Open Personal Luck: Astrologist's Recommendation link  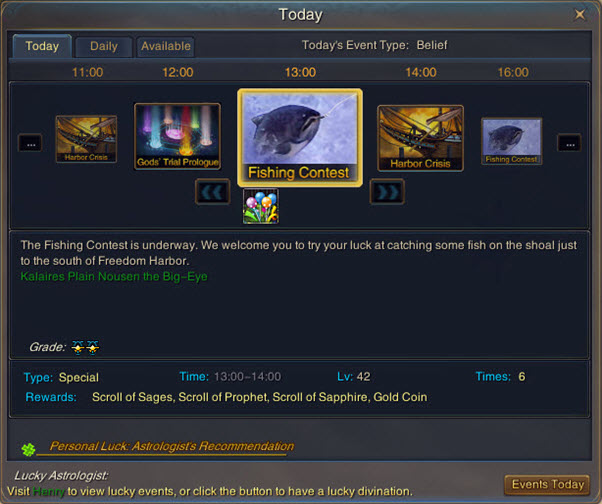(x=172, y=446)
